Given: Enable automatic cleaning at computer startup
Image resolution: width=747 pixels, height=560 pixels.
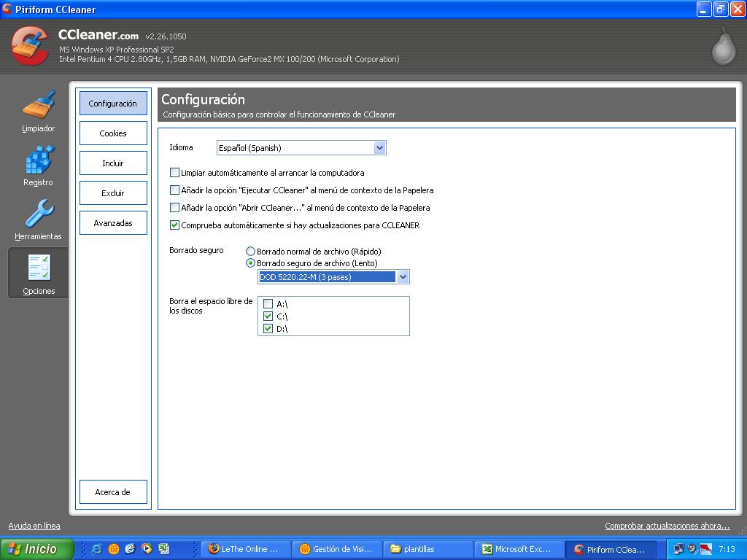Looking at the screenshot, I should pyautogui.click(x=174, y=172).
